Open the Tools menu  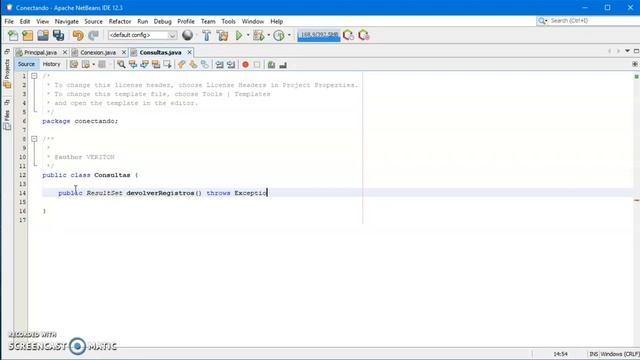229,21
